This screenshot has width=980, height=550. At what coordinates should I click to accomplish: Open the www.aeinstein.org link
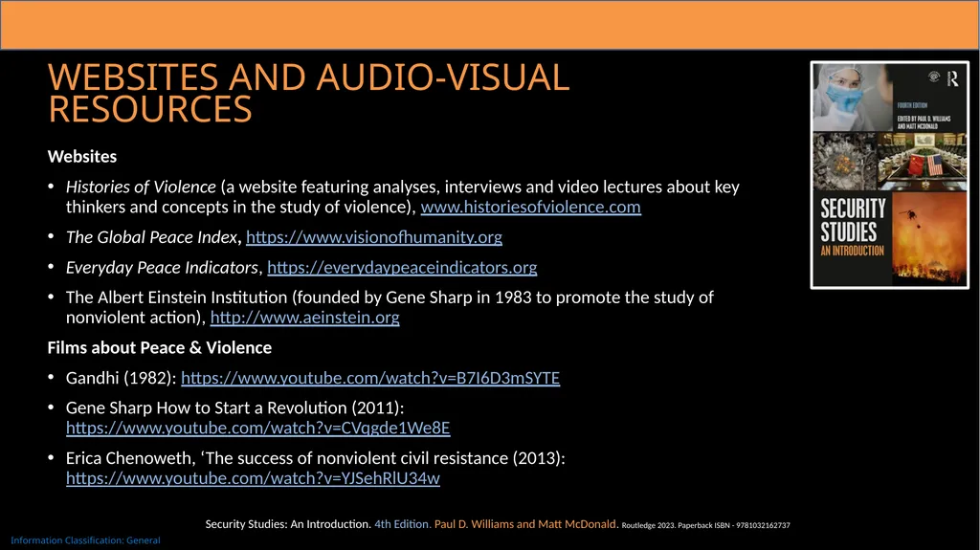coord(305,318)
